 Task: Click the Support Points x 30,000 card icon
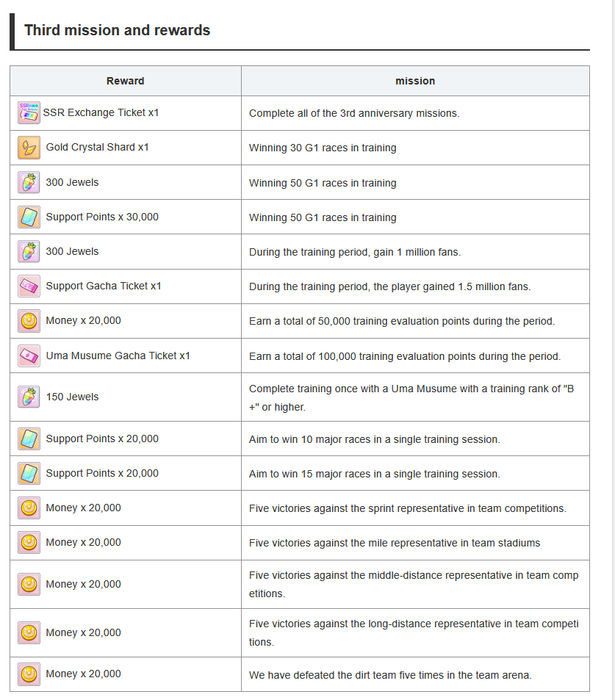pos(29,217)
